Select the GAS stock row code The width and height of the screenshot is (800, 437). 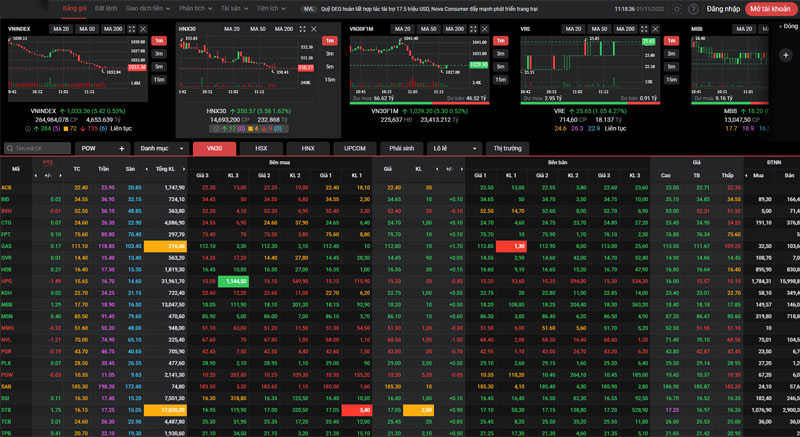[7, 246]
